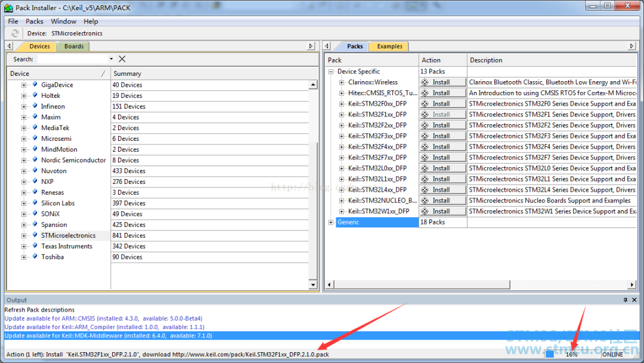
Task: Open the Packs menu
Action: tap(35, 21)
